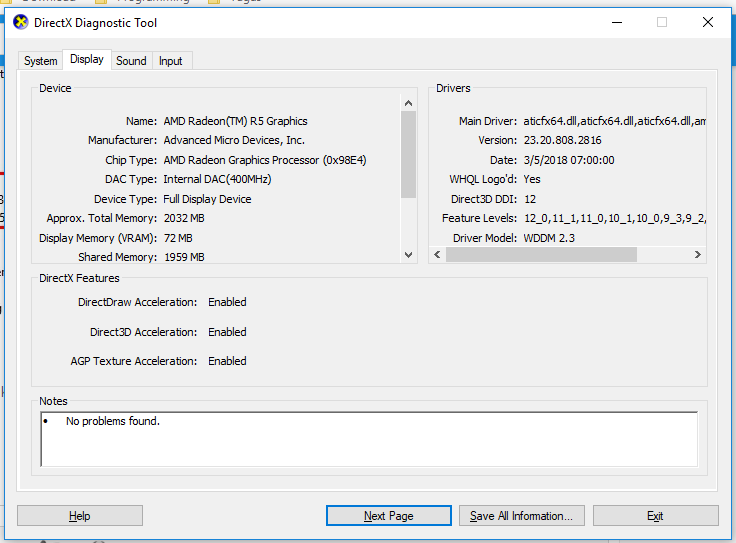Click the Device panel vertical scrollbar thumb
The width and height of the screenshot is (736, 543).
(408, 154)
